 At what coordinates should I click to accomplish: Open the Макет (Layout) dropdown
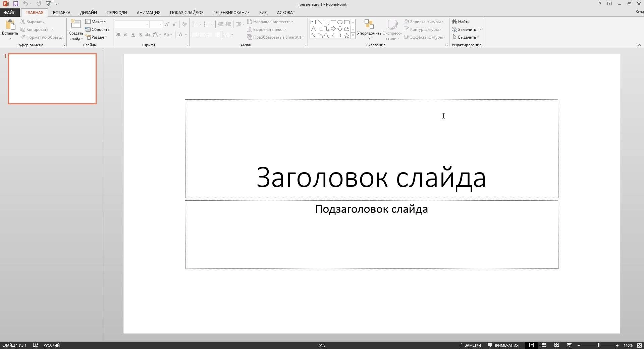[96, 21]
